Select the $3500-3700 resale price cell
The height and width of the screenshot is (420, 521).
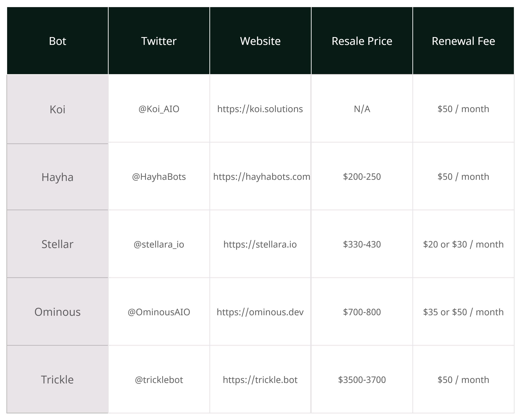(362, 380)
